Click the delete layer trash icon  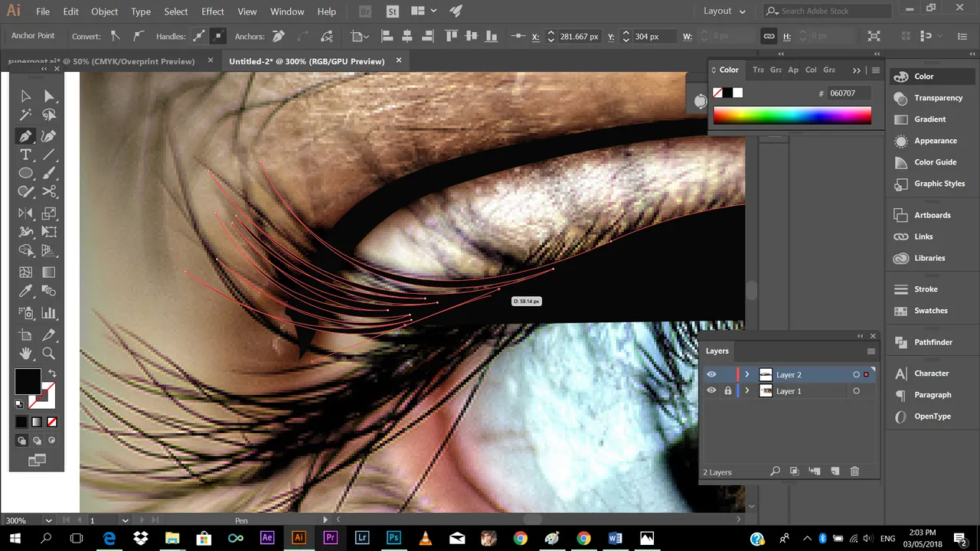click(x=855, y=471)
